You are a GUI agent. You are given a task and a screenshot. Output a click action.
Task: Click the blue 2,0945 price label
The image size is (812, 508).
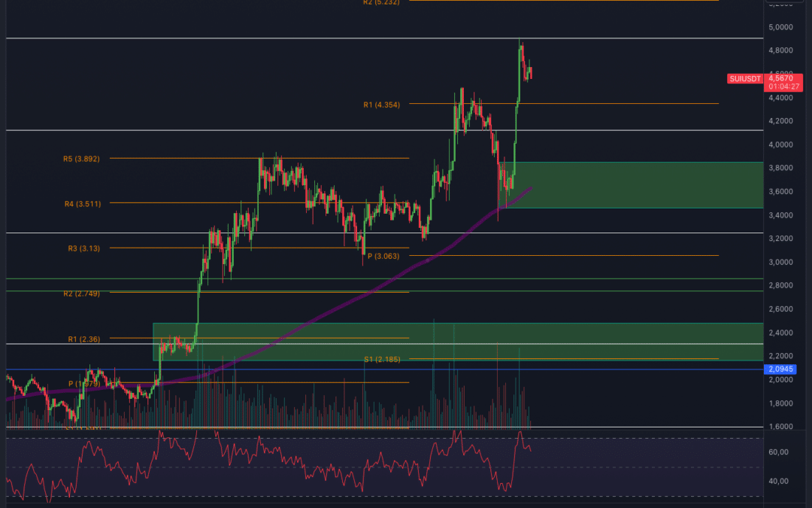coord(780,369)
